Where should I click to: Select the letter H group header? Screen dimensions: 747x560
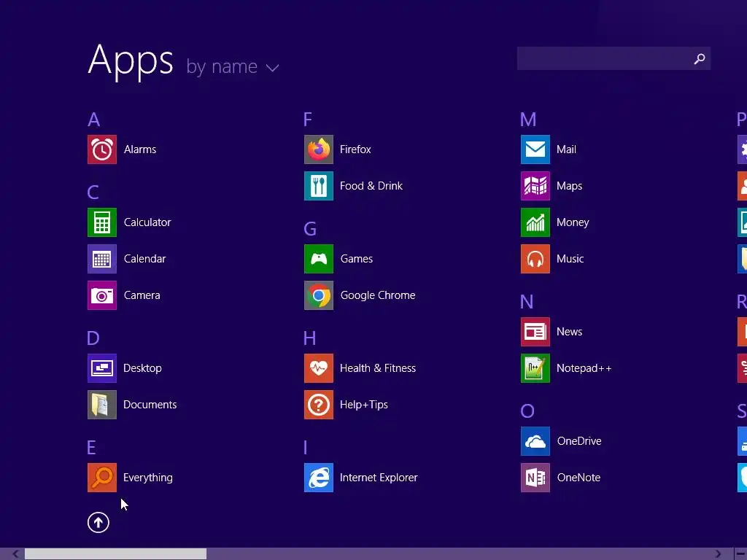point(309,338)
